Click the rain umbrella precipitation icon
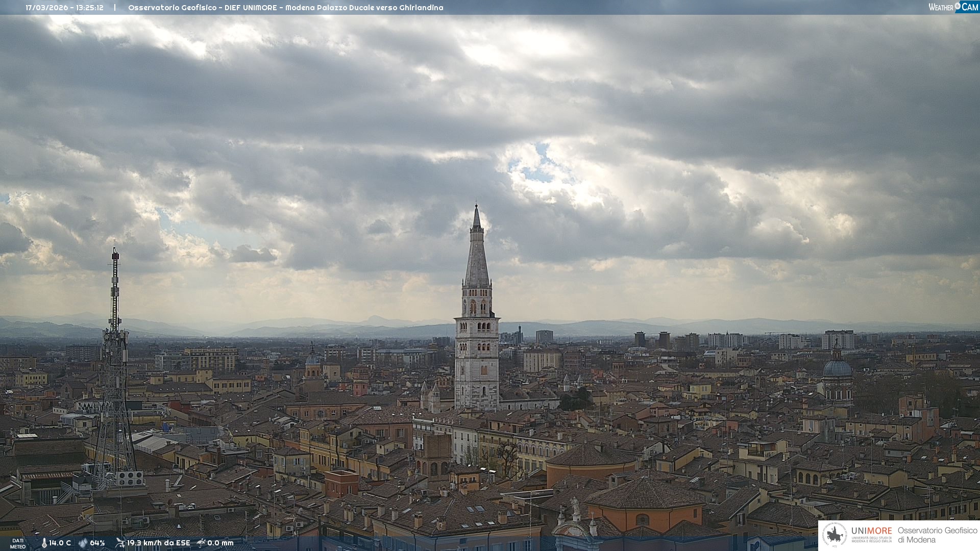 coord(201,543)
